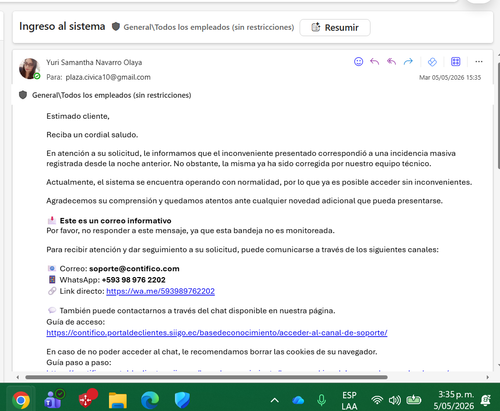Reply all to the email

click(391, 62)
